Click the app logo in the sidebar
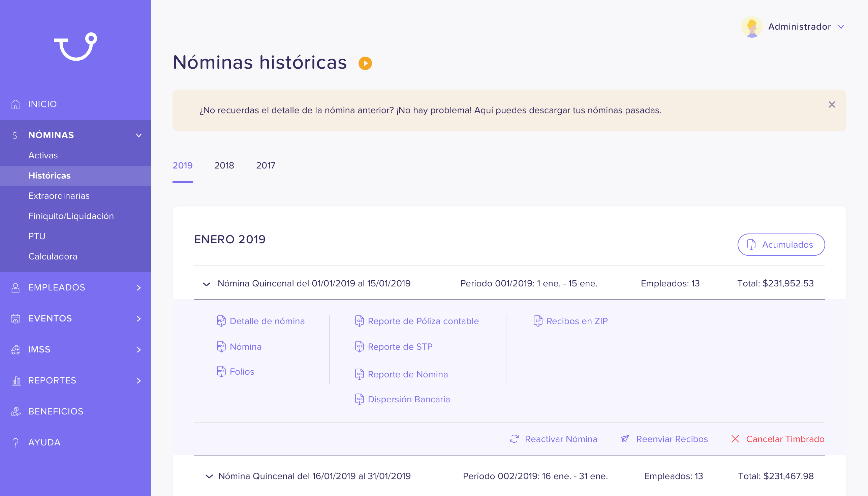 75,47
